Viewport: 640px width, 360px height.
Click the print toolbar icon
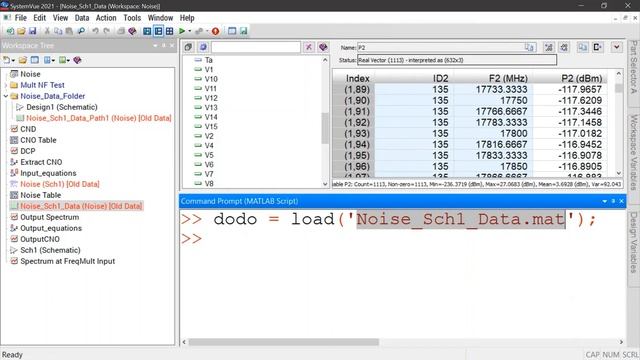(x=121, y=31)
